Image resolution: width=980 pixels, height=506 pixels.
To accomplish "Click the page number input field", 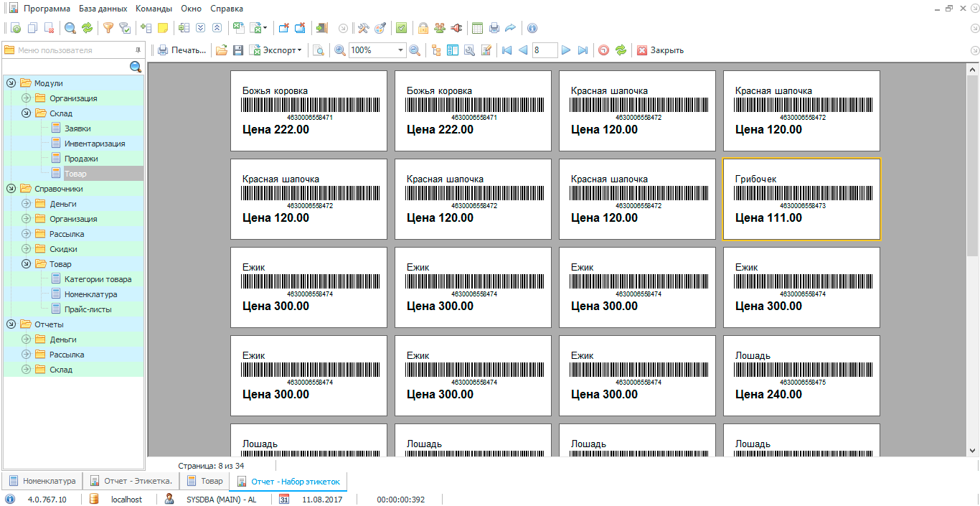I will pos(545,50).
